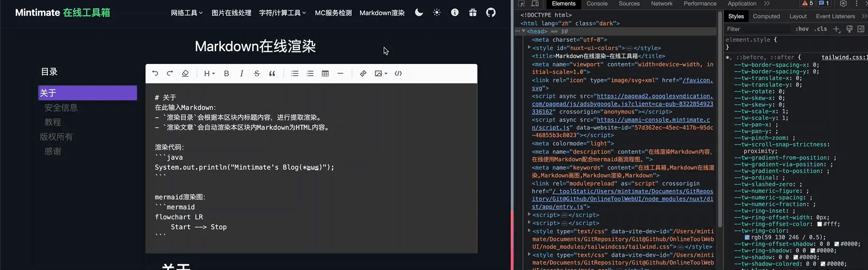The width and height of the screenshot is (868, 270).
Task: Toggle rendering emulations with the paintbrush icon
Action: [850, 29]
